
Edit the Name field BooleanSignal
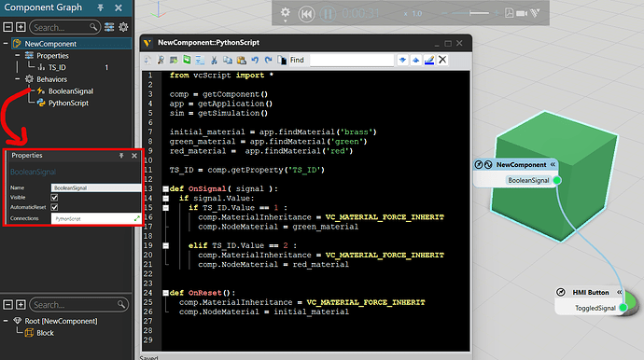coord(96,187)
